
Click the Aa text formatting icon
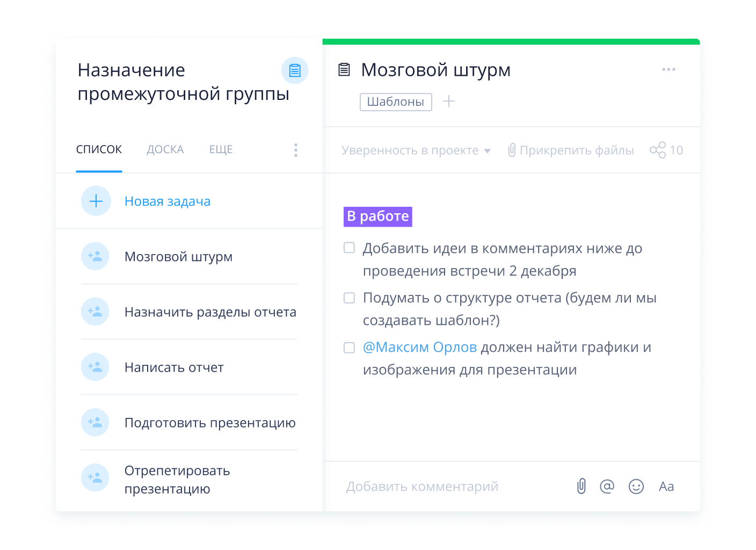click(666, 487)
